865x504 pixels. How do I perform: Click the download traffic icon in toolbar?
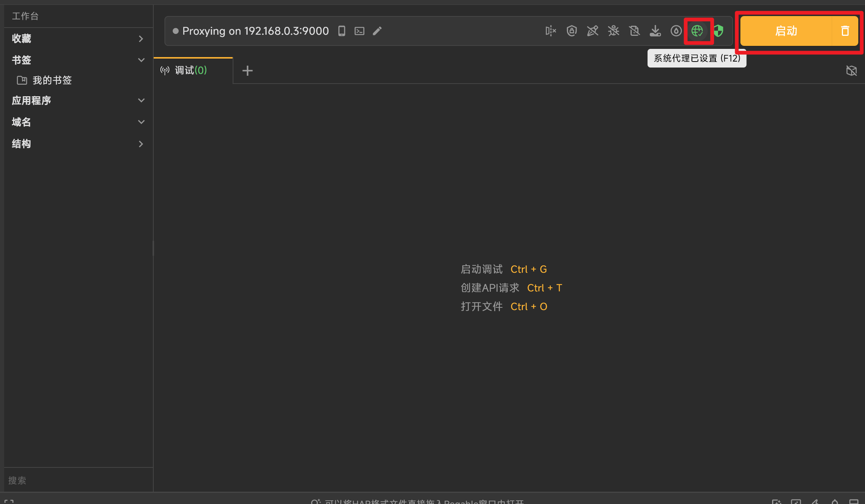tap(655, 31)
